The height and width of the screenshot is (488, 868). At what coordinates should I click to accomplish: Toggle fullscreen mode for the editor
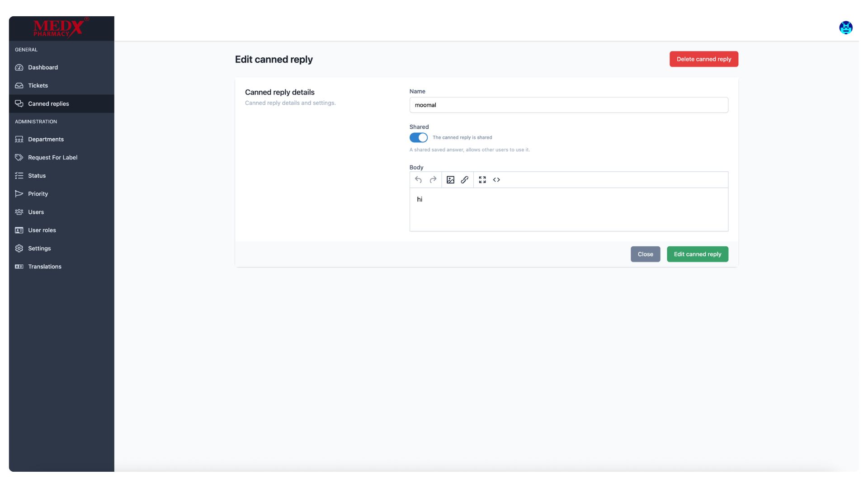[x=482, y=180]
